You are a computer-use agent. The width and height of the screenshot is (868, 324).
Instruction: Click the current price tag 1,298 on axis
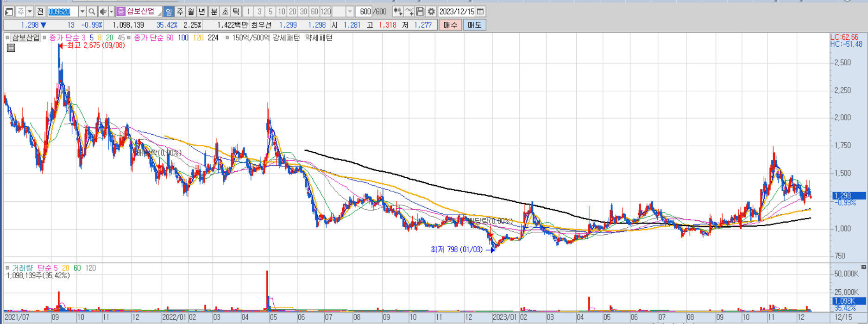pyautogui.click(x=849, y=196)
